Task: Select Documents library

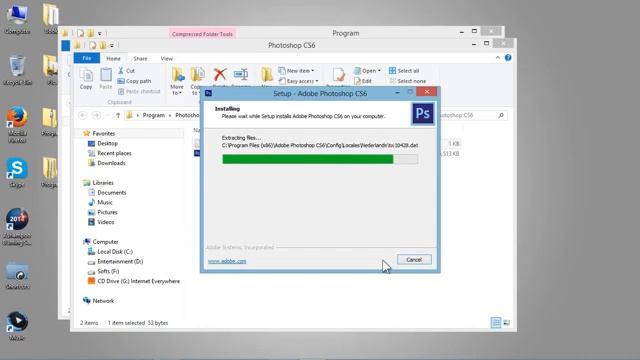Action: pyautogui.click(x=111, y=192)
